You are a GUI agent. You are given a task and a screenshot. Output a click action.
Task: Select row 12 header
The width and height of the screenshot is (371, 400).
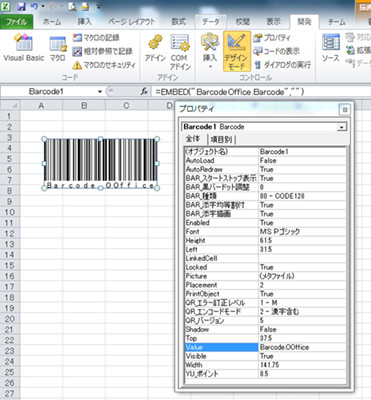10,233
